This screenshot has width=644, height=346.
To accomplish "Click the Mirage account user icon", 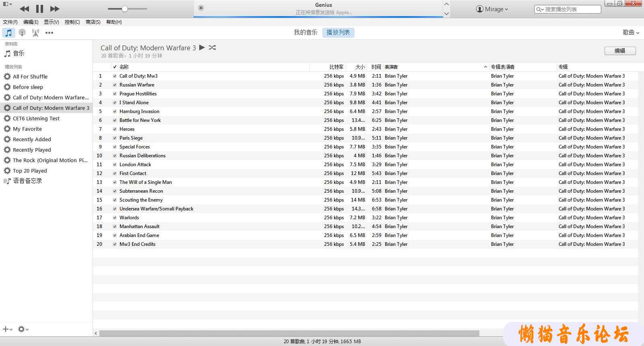I will 479,9.
